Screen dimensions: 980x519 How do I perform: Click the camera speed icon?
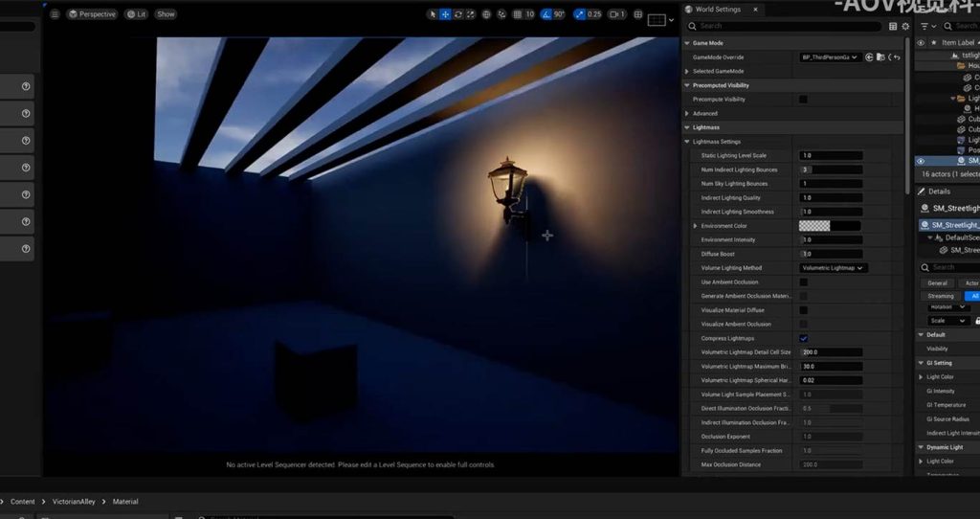coord(614,14)
